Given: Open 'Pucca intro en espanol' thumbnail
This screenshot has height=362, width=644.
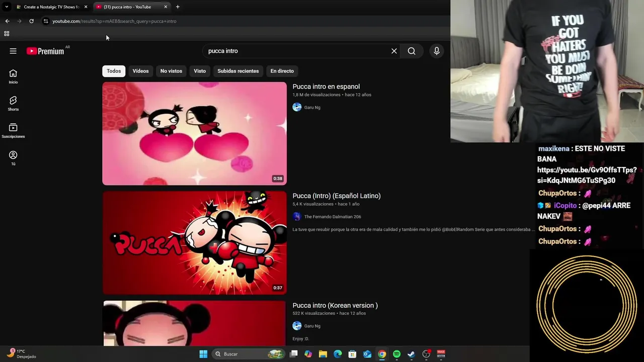Looking at the screenshot, I should [x=194, y=133].
